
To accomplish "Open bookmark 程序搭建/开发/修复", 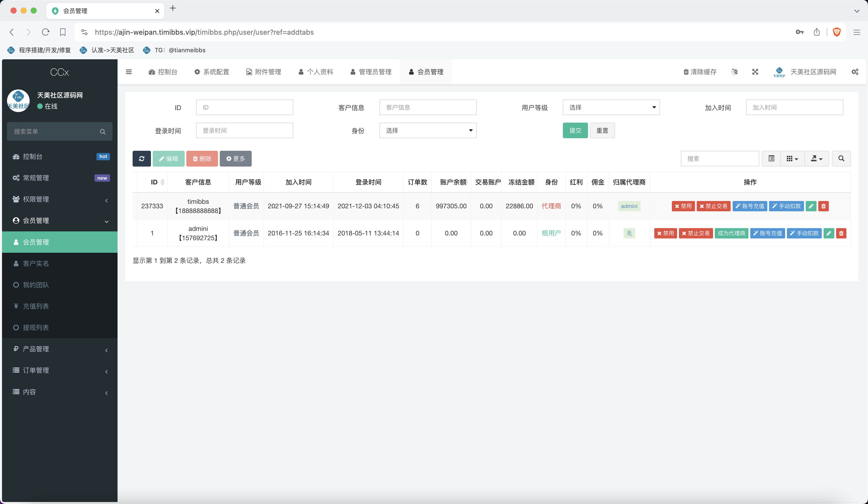I will coord(39,50).
